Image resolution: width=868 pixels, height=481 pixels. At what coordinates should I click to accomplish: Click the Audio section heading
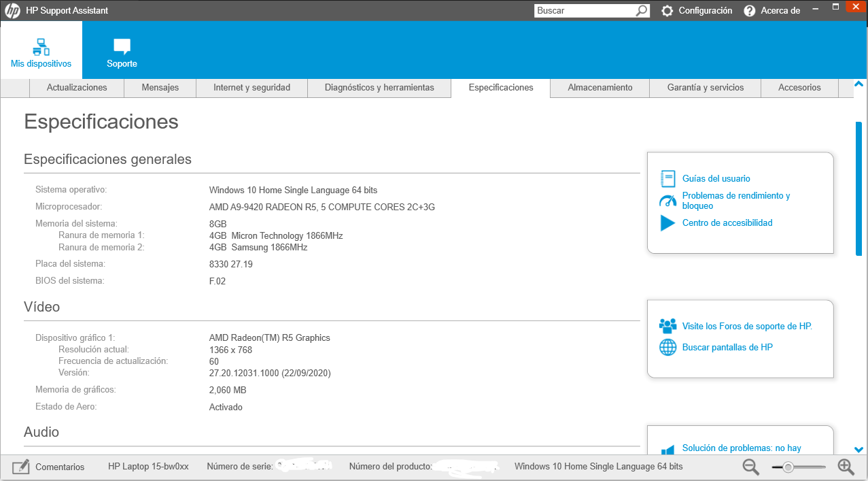(41, 432)
